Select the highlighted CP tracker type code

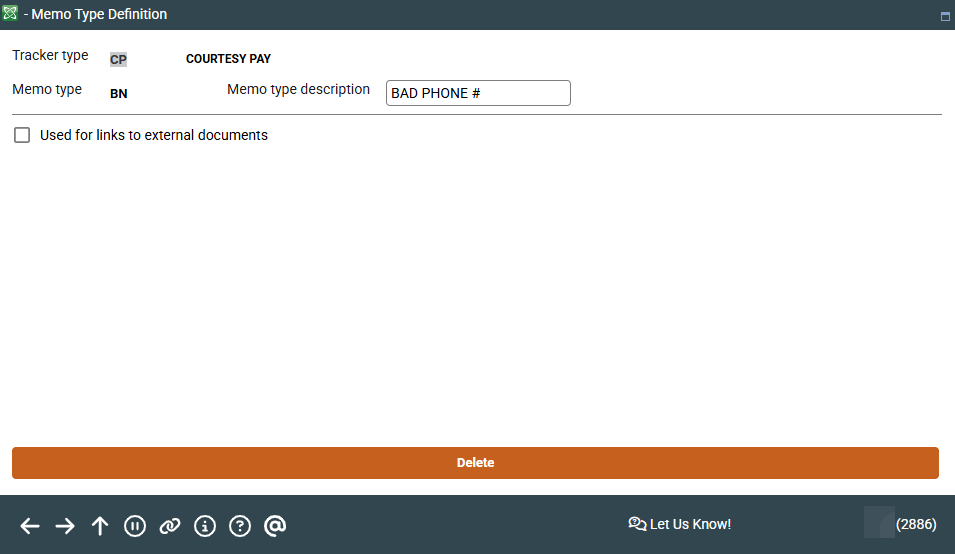point(118,59)
